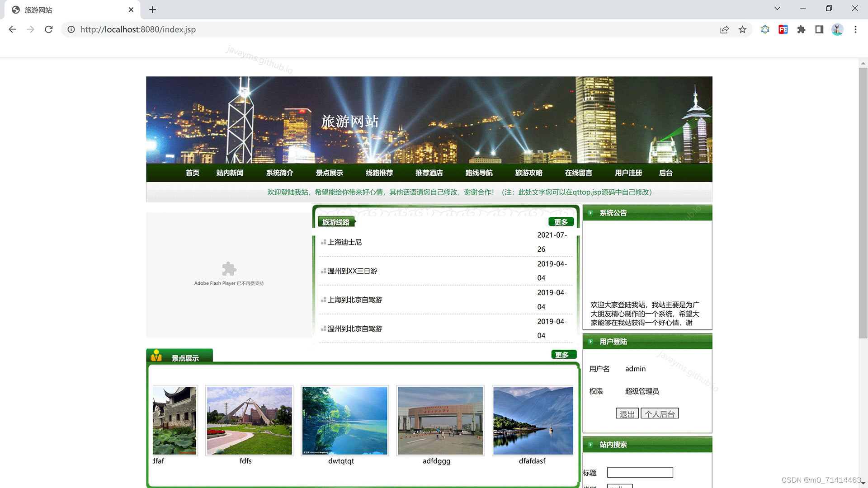The width and height of the screenshot is (868, 488).
Task: Open the Chrome three-dot menu
Action: [855, 29]
